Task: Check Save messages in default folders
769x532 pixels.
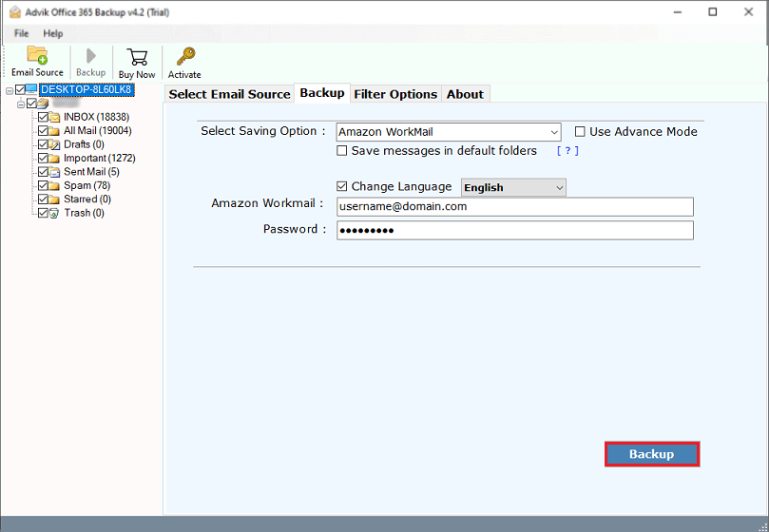Action: 342,150
